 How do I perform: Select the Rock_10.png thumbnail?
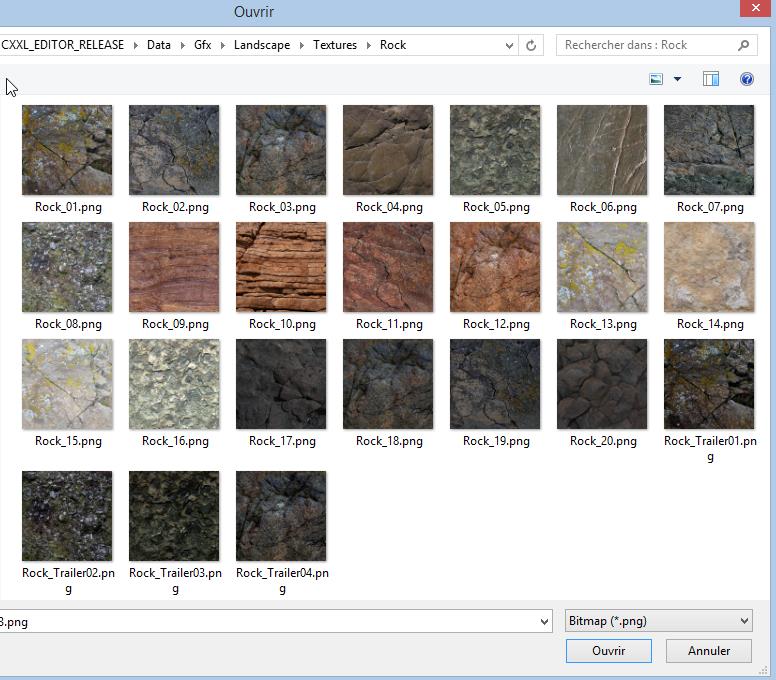[281, 268]
